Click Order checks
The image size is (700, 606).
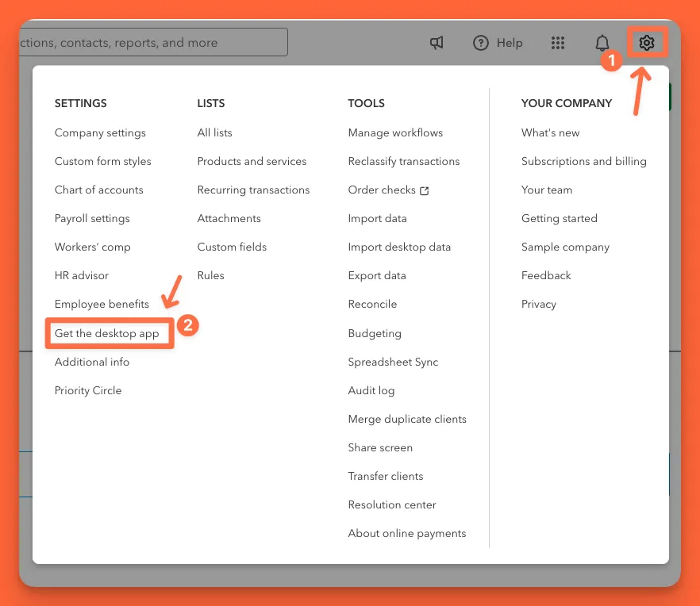(x=382, y=190)
